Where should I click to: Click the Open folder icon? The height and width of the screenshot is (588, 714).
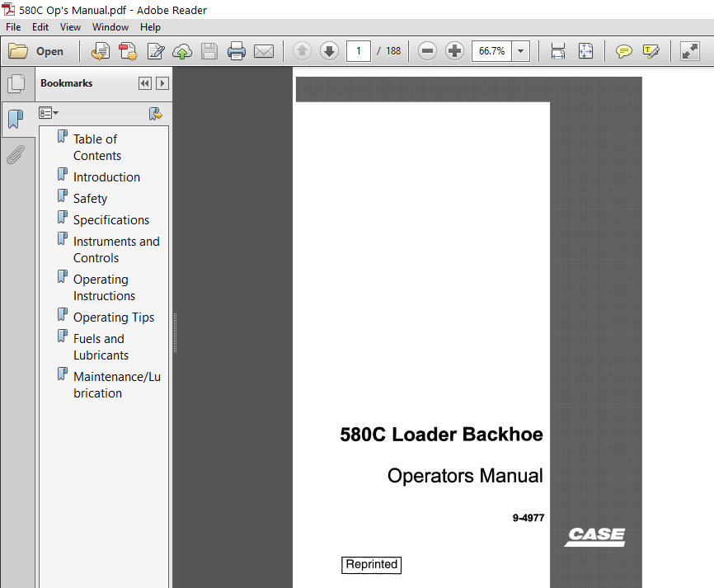(x=18, y=51)
